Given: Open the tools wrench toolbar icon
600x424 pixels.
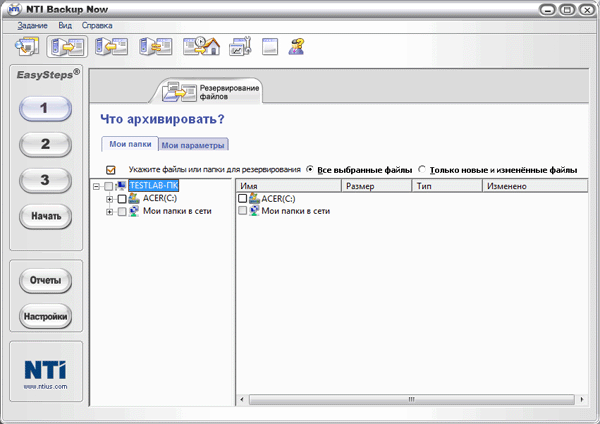Looking at the screenshot, I should tap(240, 46).
